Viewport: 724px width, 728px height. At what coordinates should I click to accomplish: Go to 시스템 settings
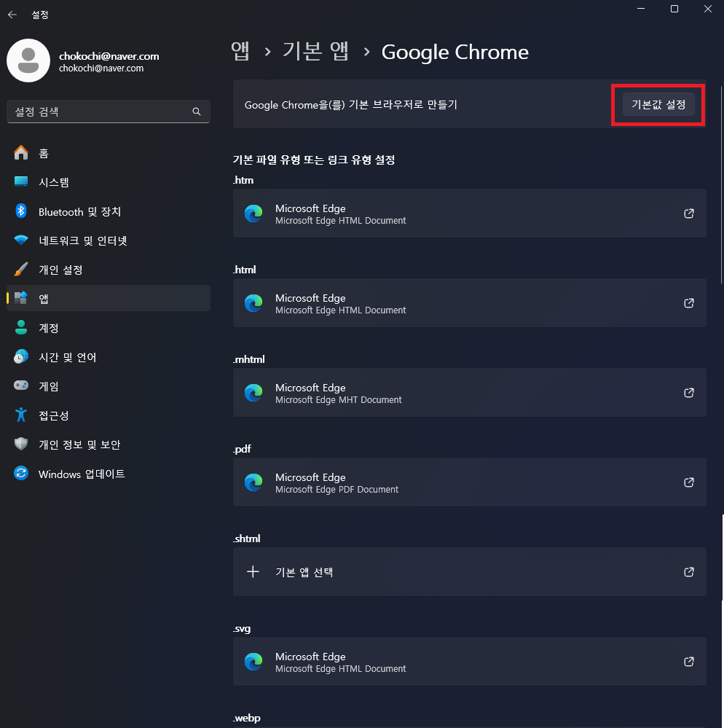tap(108, 181)
